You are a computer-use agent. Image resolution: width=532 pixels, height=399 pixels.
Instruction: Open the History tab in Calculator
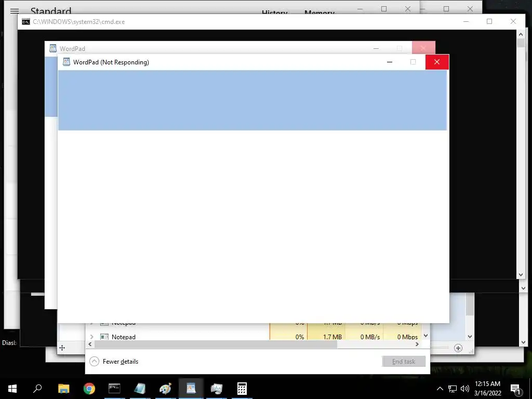274,13
